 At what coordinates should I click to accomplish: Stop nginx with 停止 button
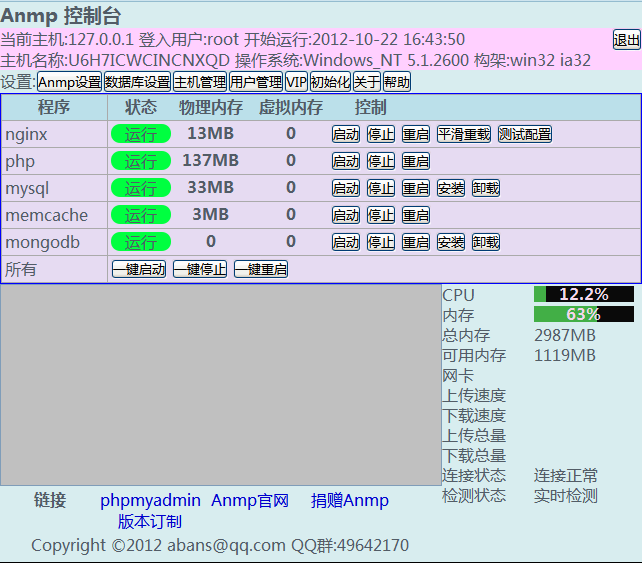pyautogui.click(x=381, y=134)
